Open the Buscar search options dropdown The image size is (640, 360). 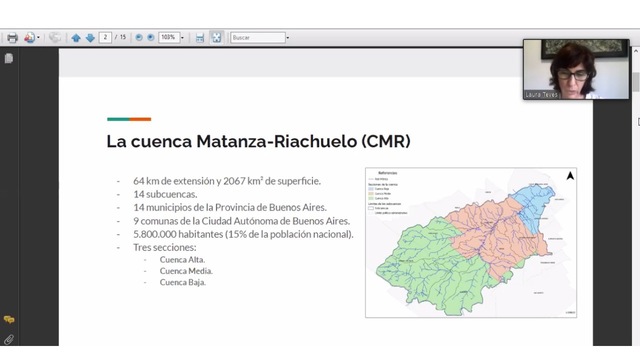(x=288, y=38)
